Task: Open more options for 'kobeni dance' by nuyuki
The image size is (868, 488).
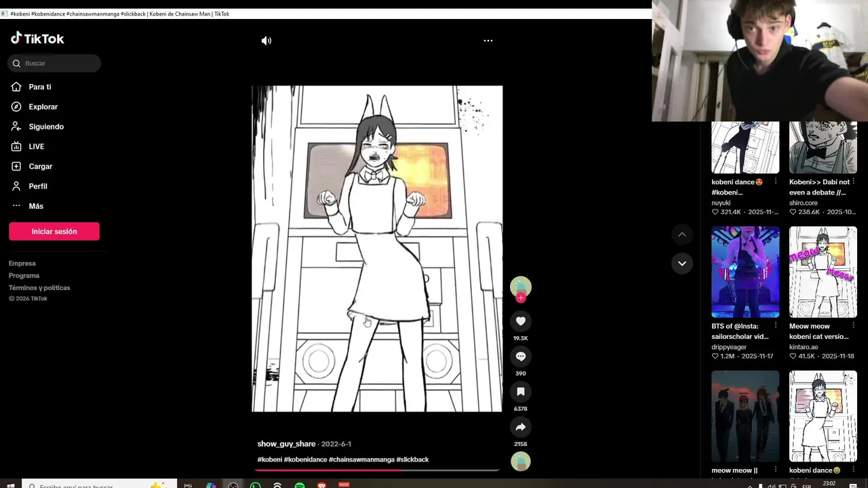Action: tap(776, 182)
